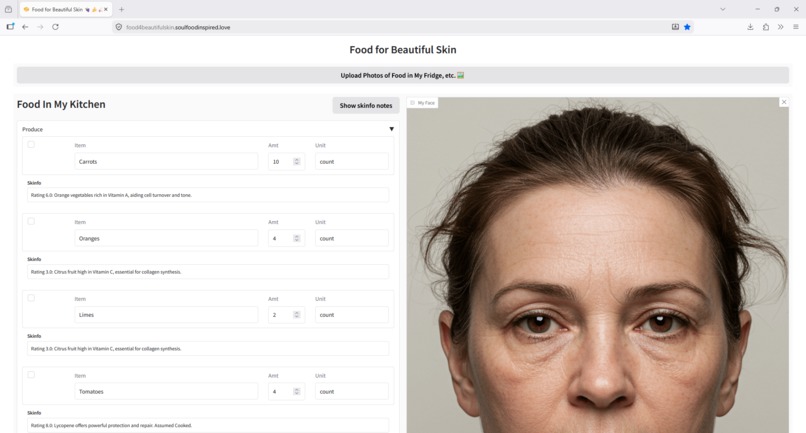806x433 pixels.
Task: Click the My Face image label
Action: pyautogui.click(x=423, y=103)
